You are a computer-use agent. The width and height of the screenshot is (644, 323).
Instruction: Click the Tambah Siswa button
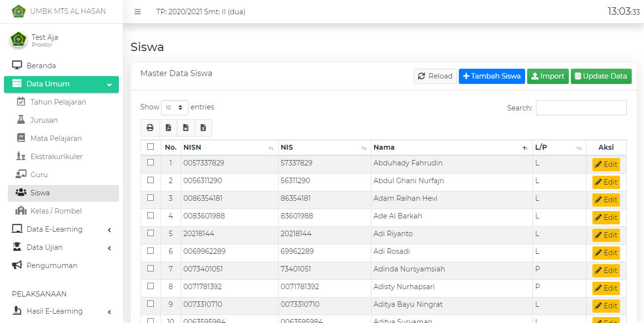[x=492, y=76]
